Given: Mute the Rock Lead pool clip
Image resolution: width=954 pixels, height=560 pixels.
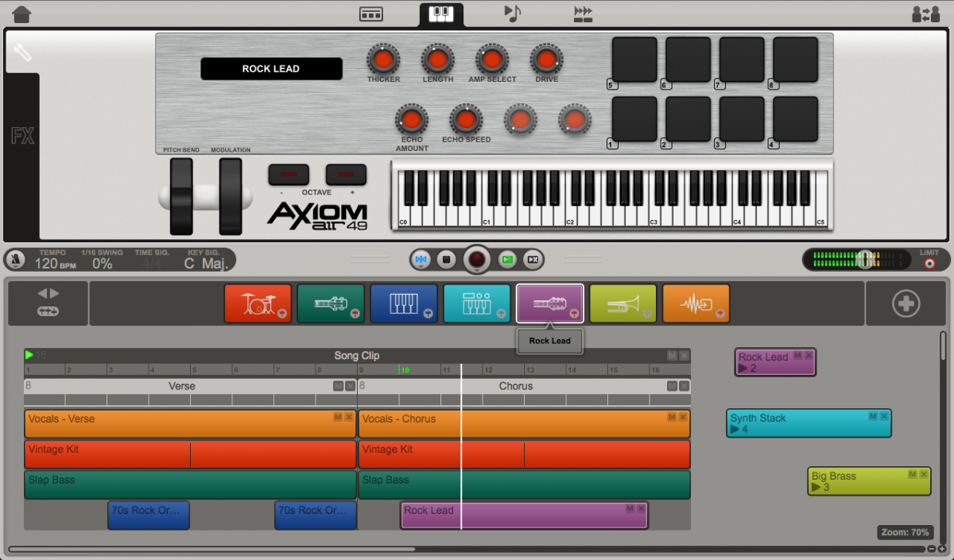Looking at the screenshot, I should point(798,355).
